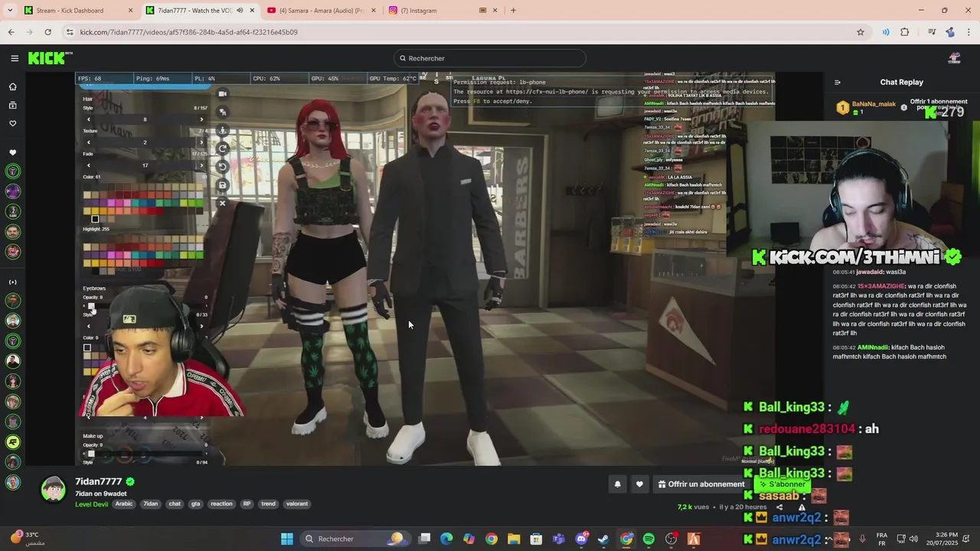
Task: Collapse the Chat Replay panel icon
Action: (x=838, y=83)
